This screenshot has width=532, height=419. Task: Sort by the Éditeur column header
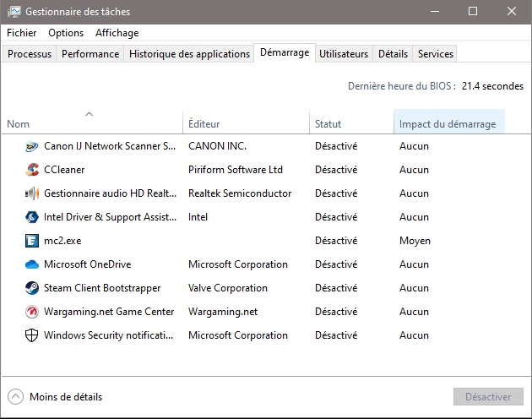tap(246, 121)
